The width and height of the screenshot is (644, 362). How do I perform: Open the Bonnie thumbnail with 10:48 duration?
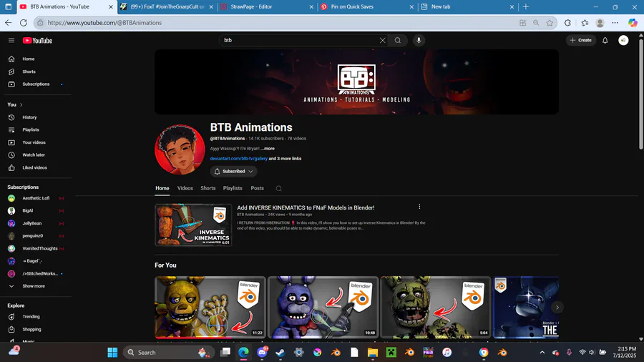323,307
